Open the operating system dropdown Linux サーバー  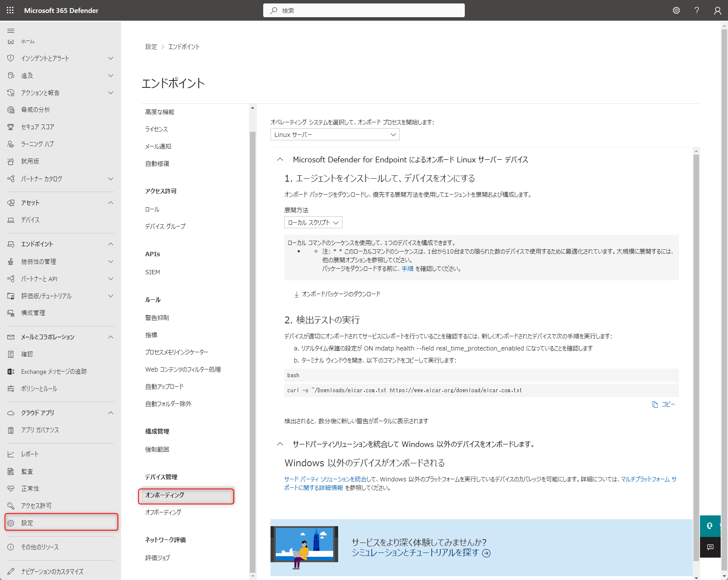[335, 135]
